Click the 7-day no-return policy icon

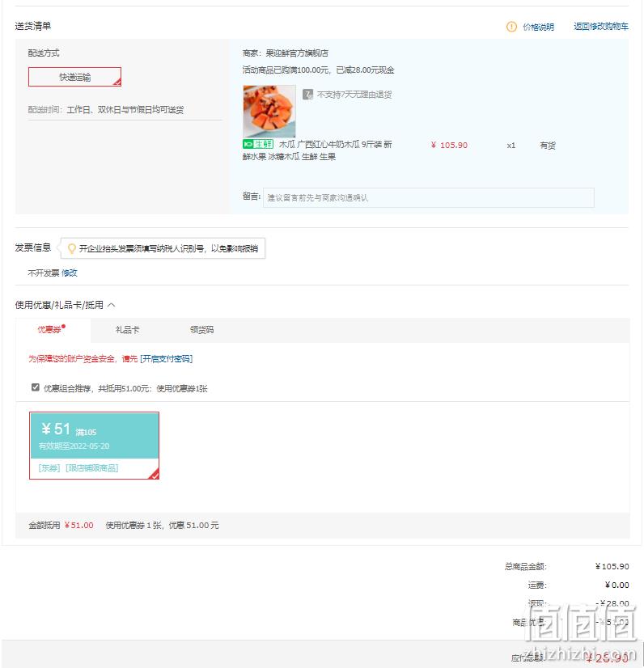pos(307,94)
